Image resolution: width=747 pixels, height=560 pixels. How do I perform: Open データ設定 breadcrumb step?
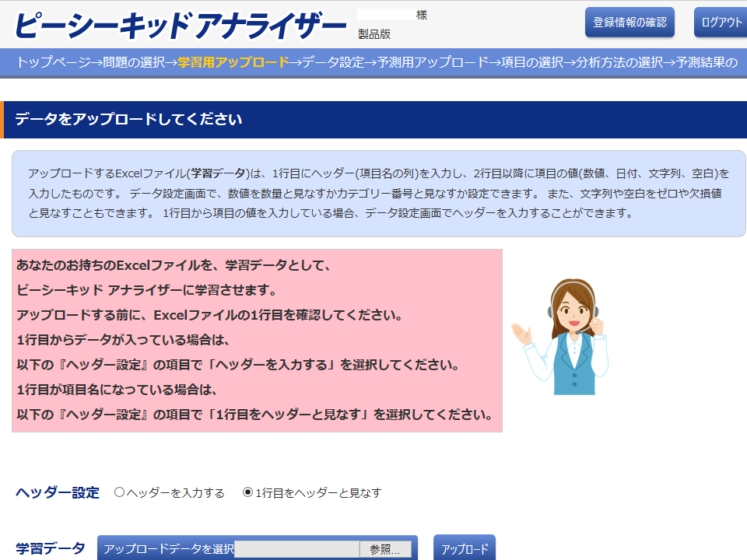[333, 62]
